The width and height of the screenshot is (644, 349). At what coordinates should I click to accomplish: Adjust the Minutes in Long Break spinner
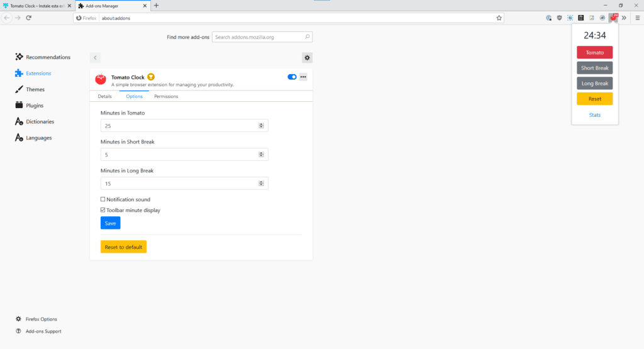(x=261, y=184)
